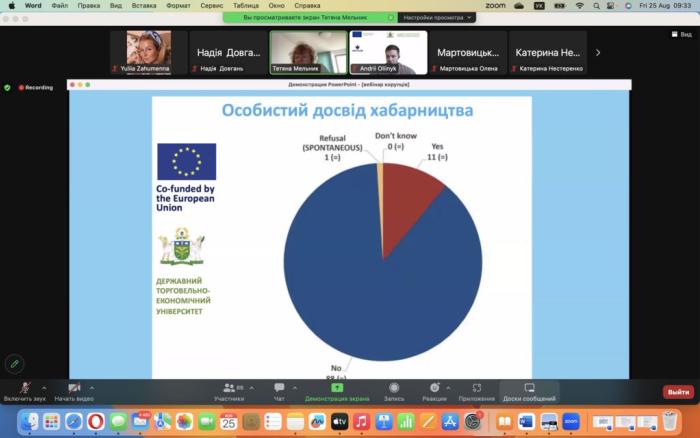
Task: Click the Запись record icon
Action: [394, 388]
